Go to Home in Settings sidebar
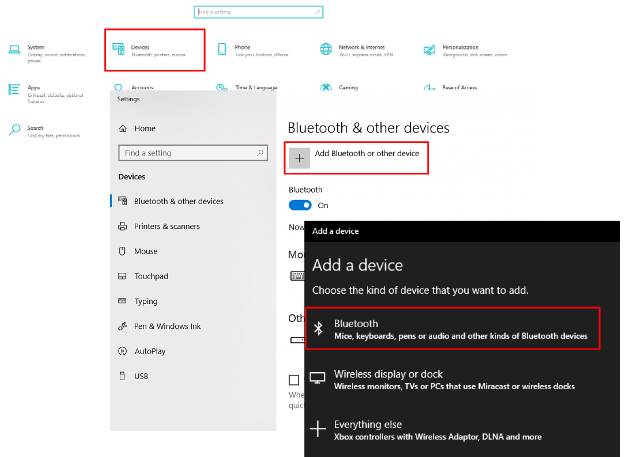The width and height of the screenshot is (629, 457). tap(145, 128)
